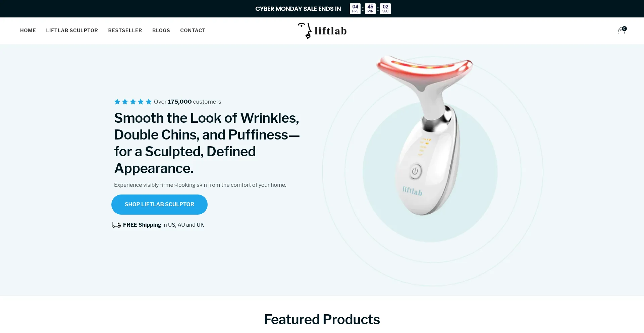This screenshot has height=333, width=644.
Task: Click the liftlab logo
Action: 322,31
